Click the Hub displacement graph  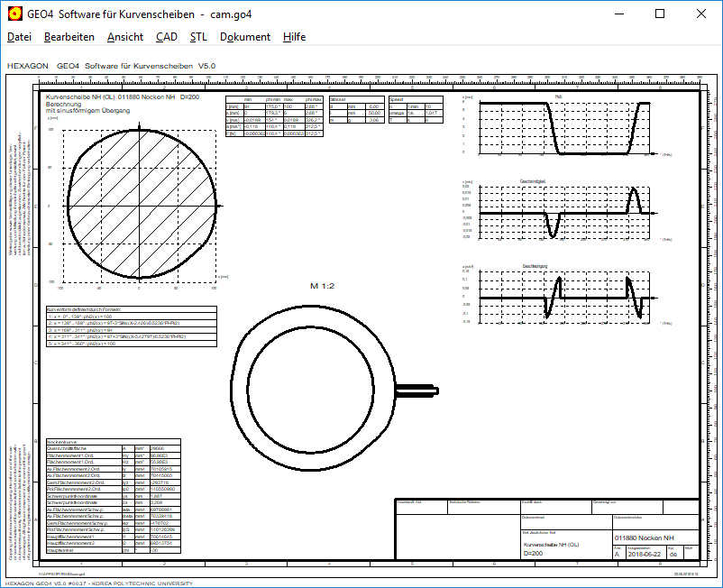(x=566, y=126)
